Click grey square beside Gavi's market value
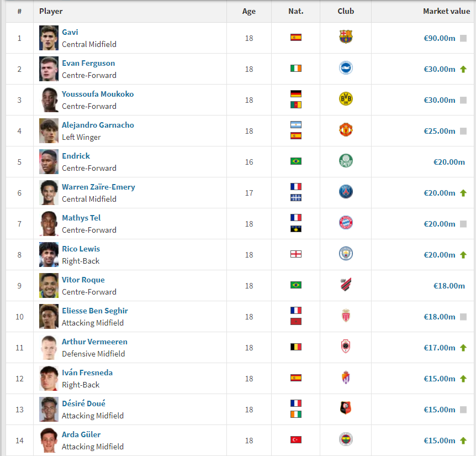The image size is (476, 456). click(x=463, y=38)
